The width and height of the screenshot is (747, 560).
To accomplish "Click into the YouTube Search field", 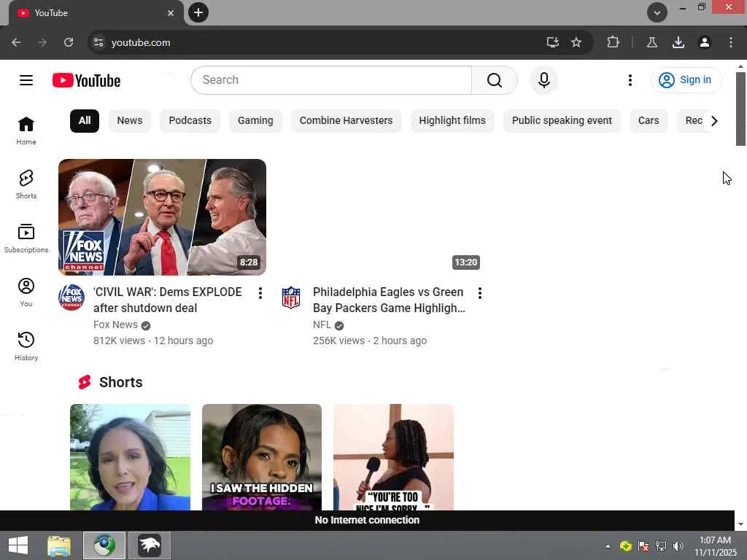I will pos(331,80).
